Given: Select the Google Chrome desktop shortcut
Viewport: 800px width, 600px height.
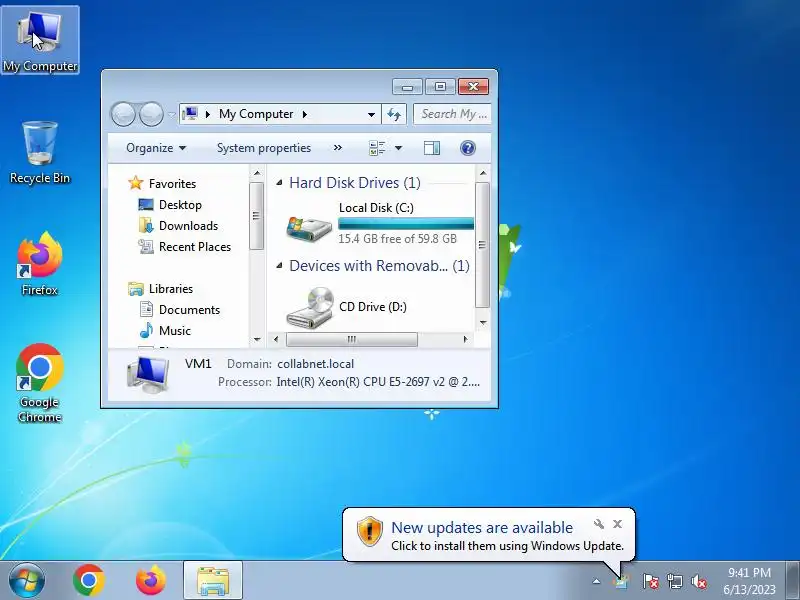Looking at the screenshot, I should [40, 383].
